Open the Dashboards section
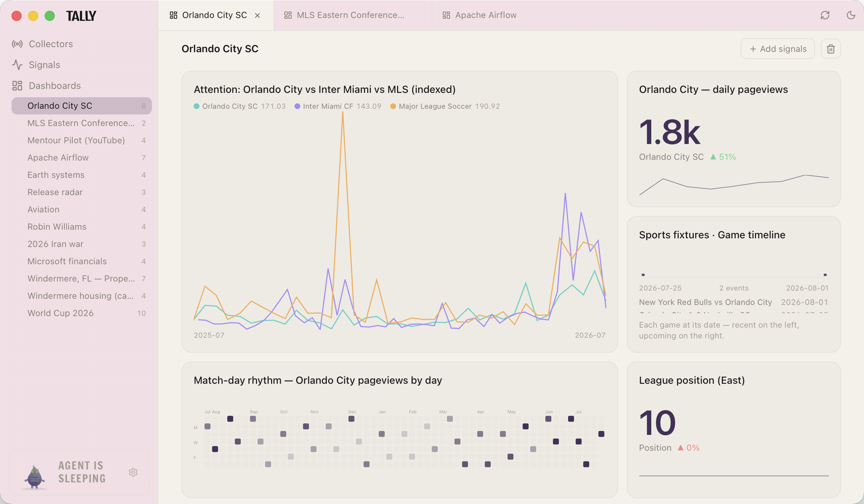864x504 pixels. 46,86
